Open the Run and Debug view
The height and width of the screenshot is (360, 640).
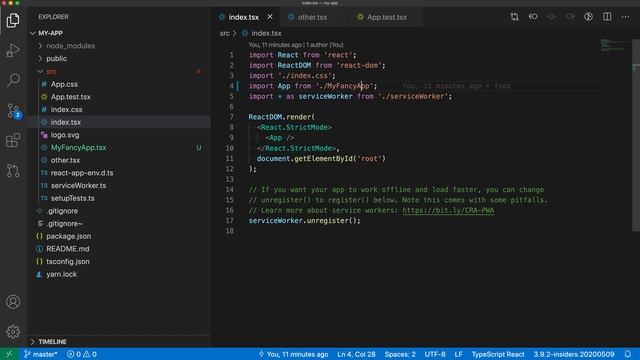point(13,51)
